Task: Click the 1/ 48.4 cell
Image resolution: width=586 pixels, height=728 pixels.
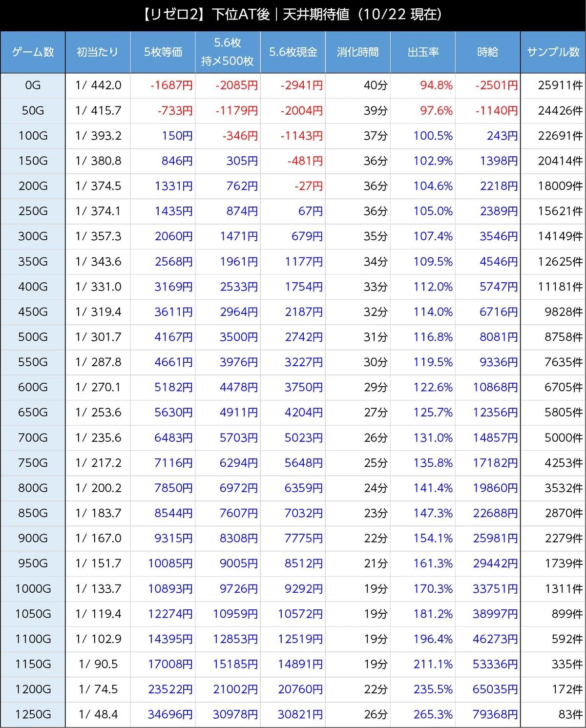Action: coord(98,714)
